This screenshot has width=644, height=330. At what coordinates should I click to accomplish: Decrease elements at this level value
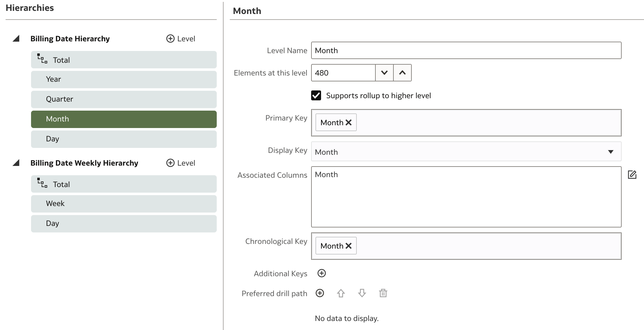coord(384,73)
